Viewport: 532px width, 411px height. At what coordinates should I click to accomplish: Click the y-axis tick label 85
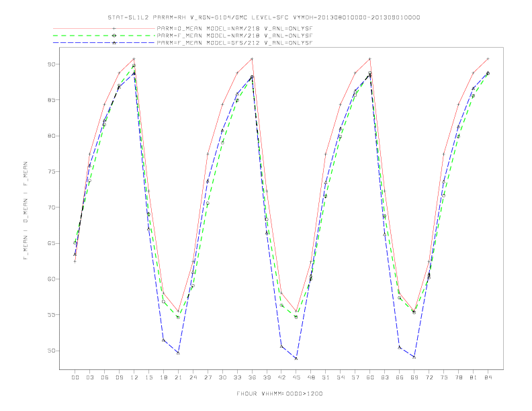[x=51, y=100]
